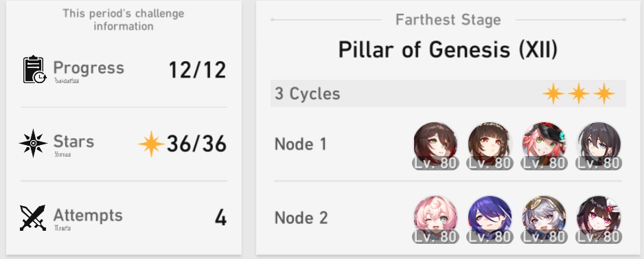Click the first star in 3 Cycles row
The width and height of the screenshot is (644, 259).
tap(553, 93)
